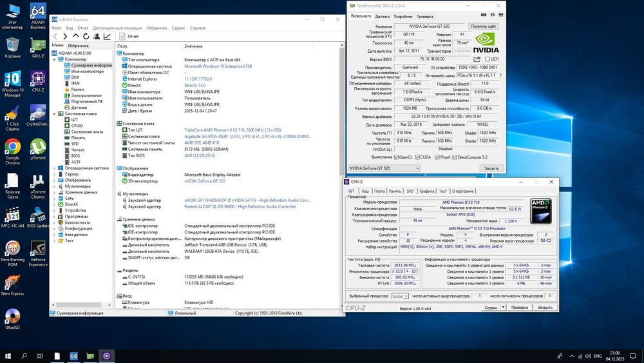The width and height of the screenshot is (644, 363).
Task: Open the Nero Express desktop shortcut
Action: point(12,285)
